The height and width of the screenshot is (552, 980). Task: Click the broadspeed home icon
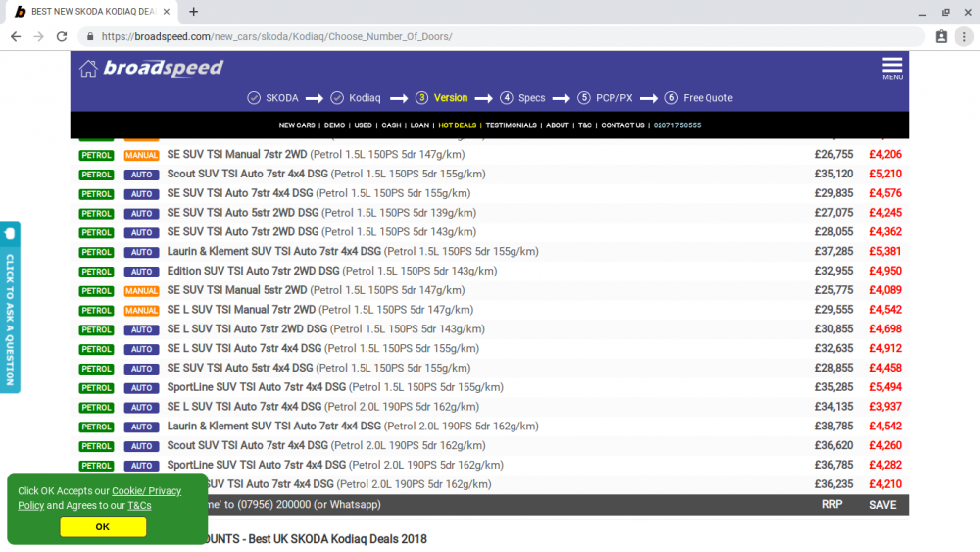coord(88,69)
